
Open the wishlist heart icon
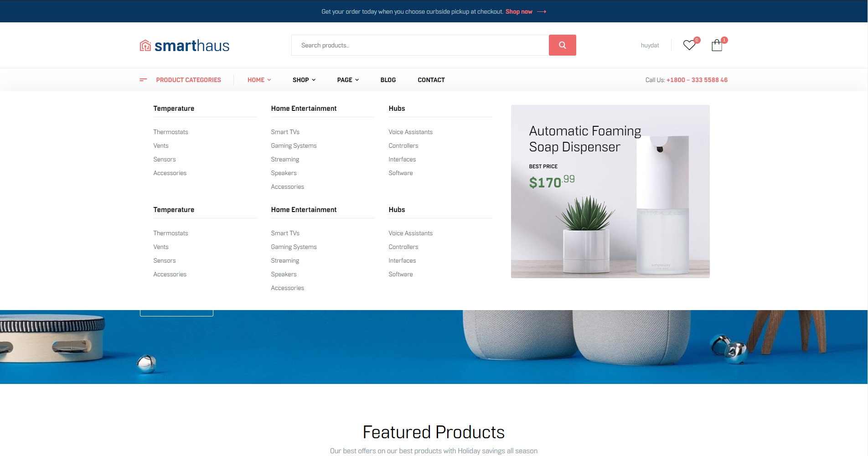tap(689, 45)
